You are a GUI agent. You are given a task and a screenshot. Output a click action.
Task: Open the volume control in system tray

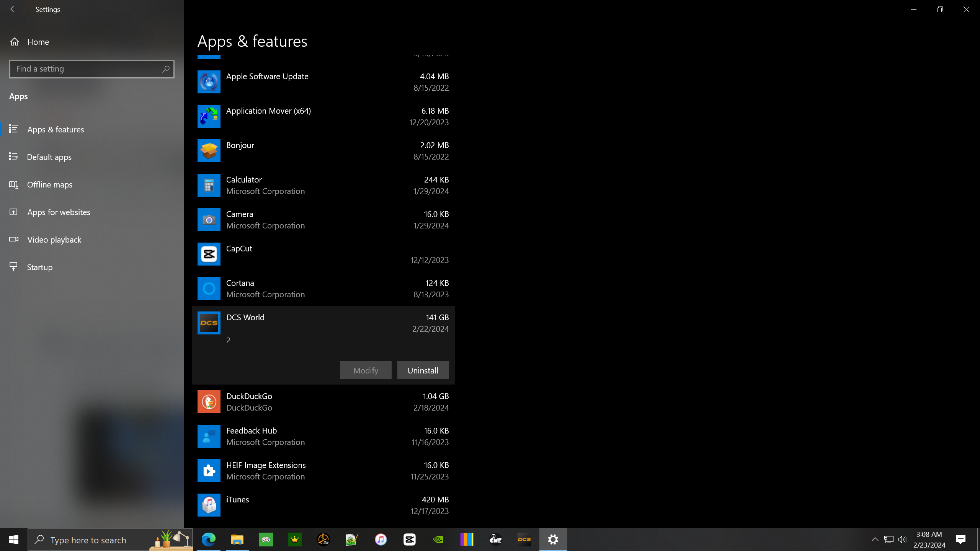tap(902, 540)
